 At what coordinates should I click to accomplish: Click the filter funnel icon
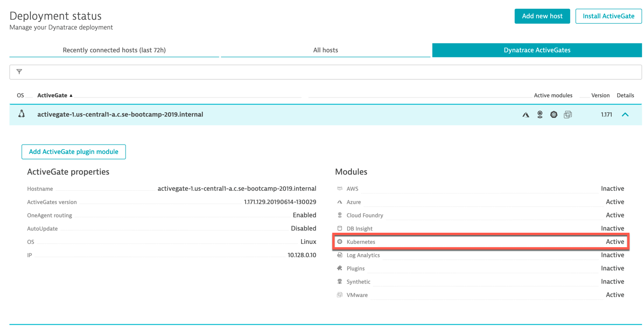(19, 72)
